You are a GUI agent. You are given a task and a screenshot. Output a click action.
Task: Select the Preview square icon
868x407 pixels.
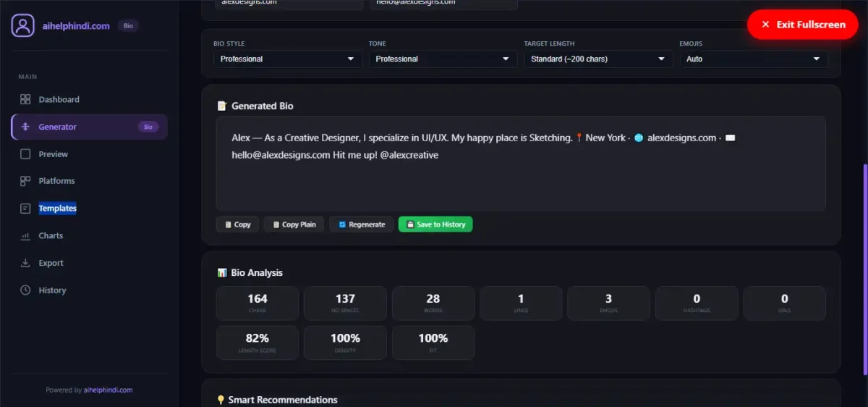pos(25,154)
